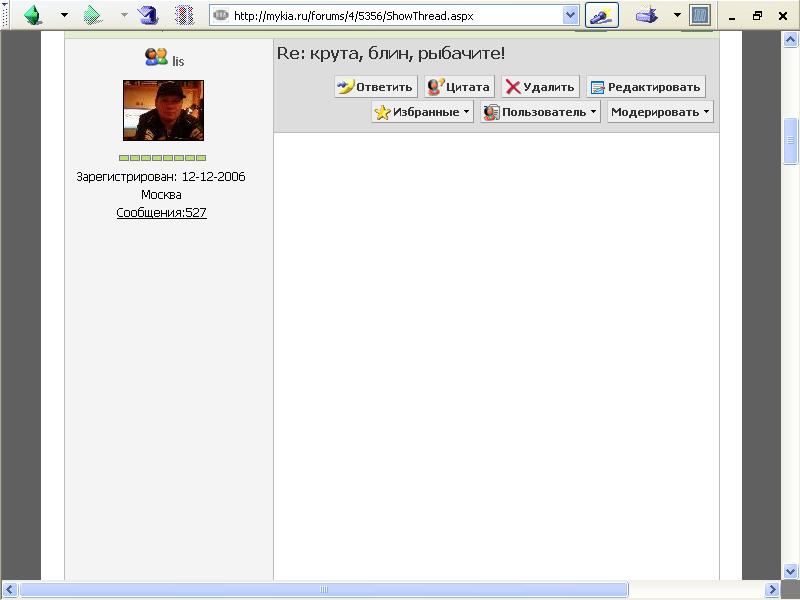Click the Go icon beside address bar
Image resolution: width=800 pixels, height=600 pixels.
coord(601,16)
